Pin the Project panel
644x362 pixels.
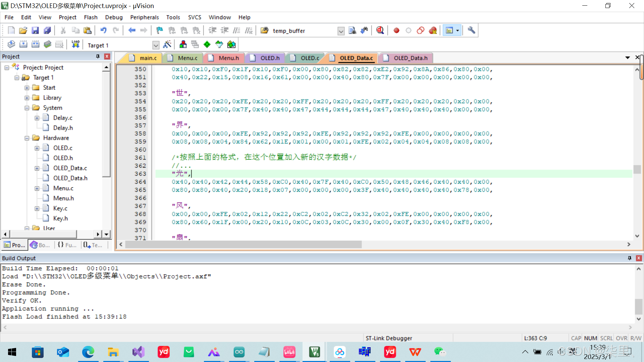pyautogui.click(x=98, y=56)
